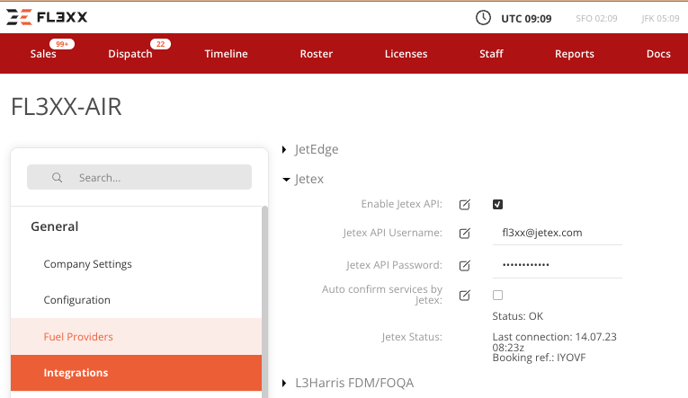Click the JFK 05:09 time
The width and height of the screenshot is (688, 398).
(x=660, y=18)
